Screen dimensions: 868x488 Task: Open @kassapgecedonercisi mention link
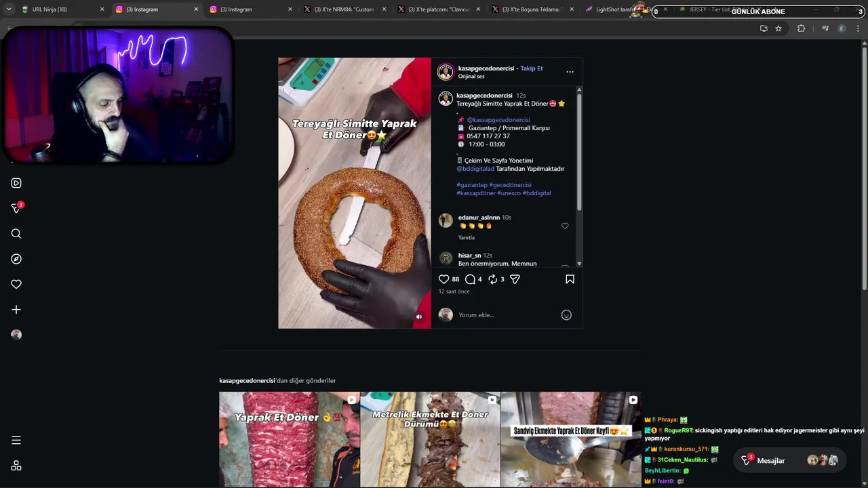click(498, 120)
